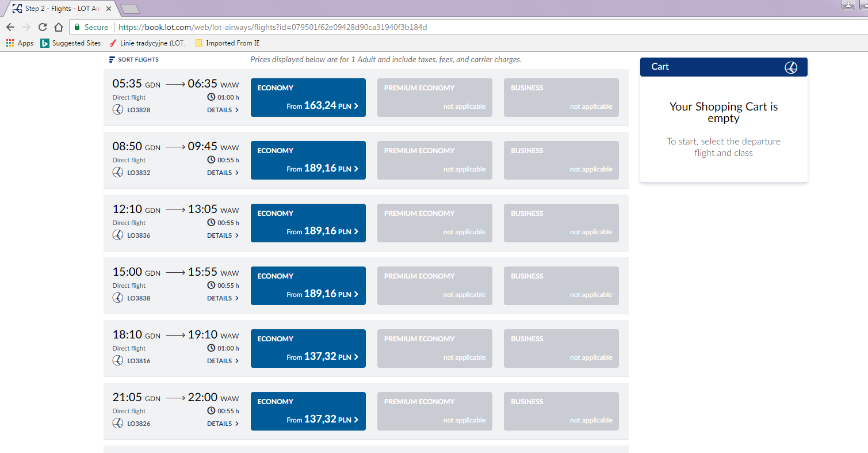
Task: Pick Economy fare for 15:00 flight
Action: (x=308, y=285)
